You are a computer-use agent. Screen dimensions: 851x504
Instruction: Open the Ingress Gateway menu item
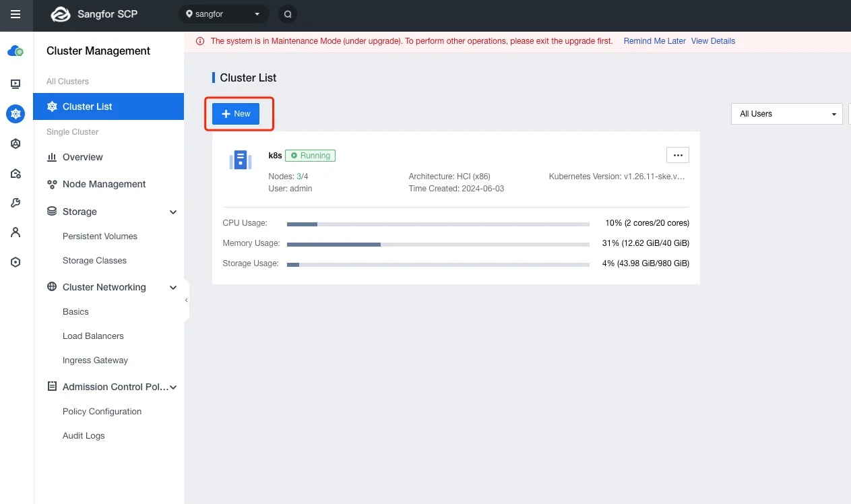[95, 360]
